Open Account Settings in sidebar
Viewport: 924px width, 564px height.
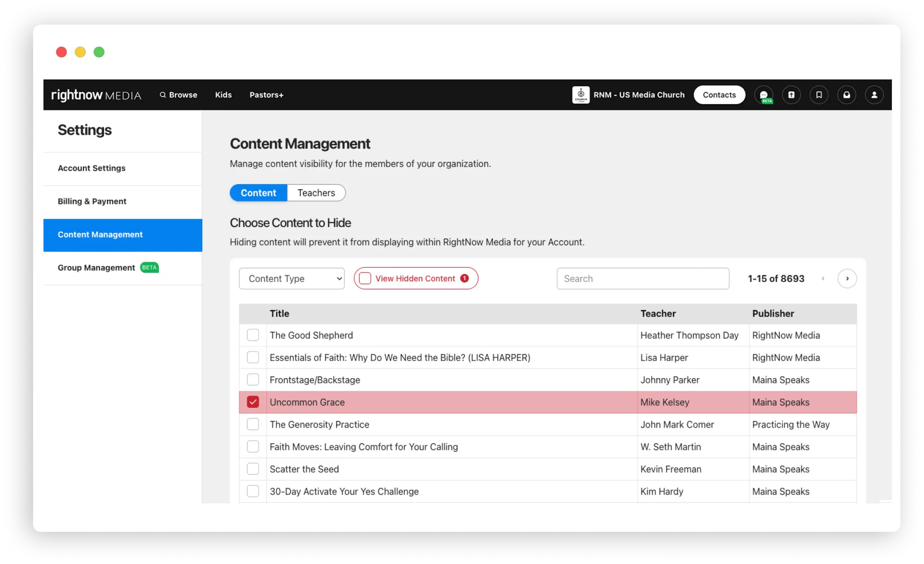click(x=122, y=168)
